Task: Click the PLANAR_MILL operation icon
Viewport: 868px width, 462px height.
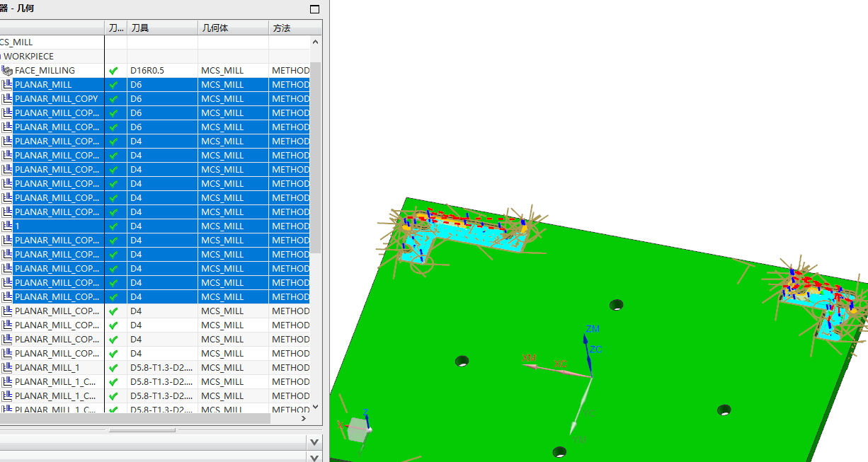Action: (x=7, y=85)
